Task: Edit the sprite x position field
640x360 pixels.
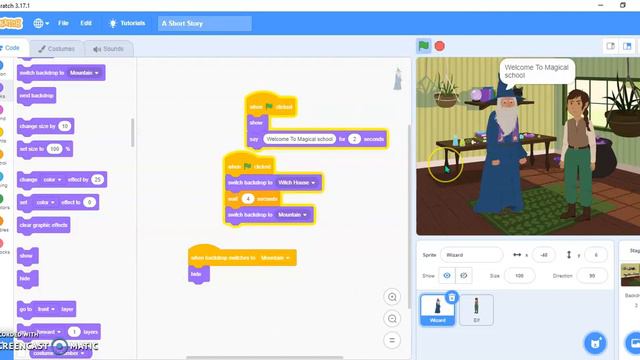Action: (x=544, y=255)
